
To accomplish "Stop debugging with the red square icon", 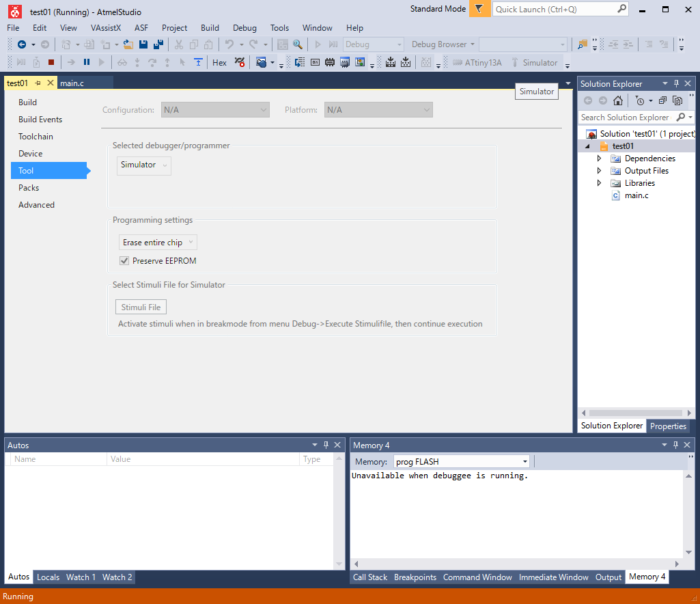I will [x=51, y=63].
